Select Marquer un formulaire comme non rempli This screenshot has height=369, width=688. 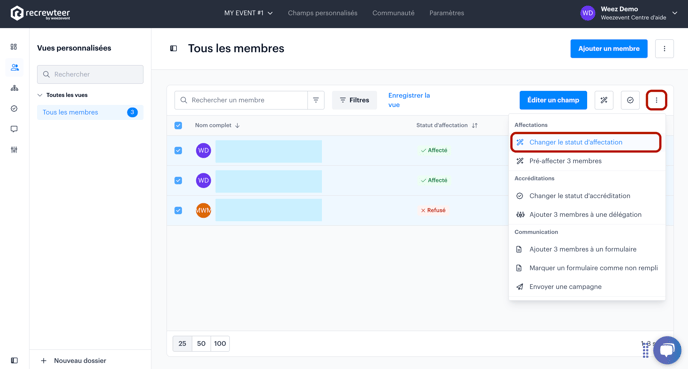click(x=587, y=268)
